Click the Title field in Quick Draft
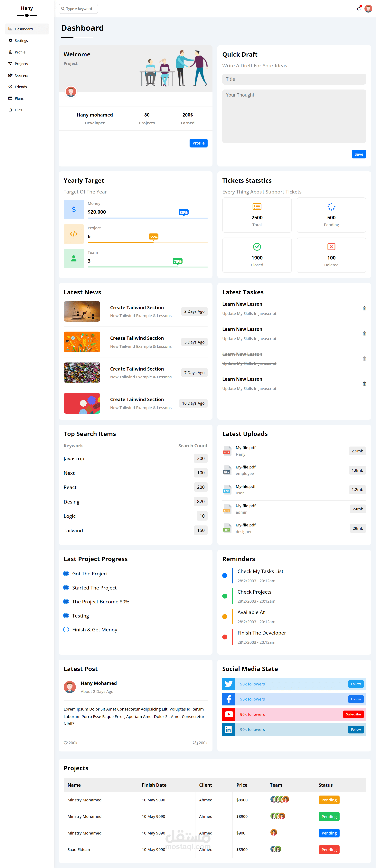Image resolution: width=376 pixels, height=868 pixels. tap(294, 79)
